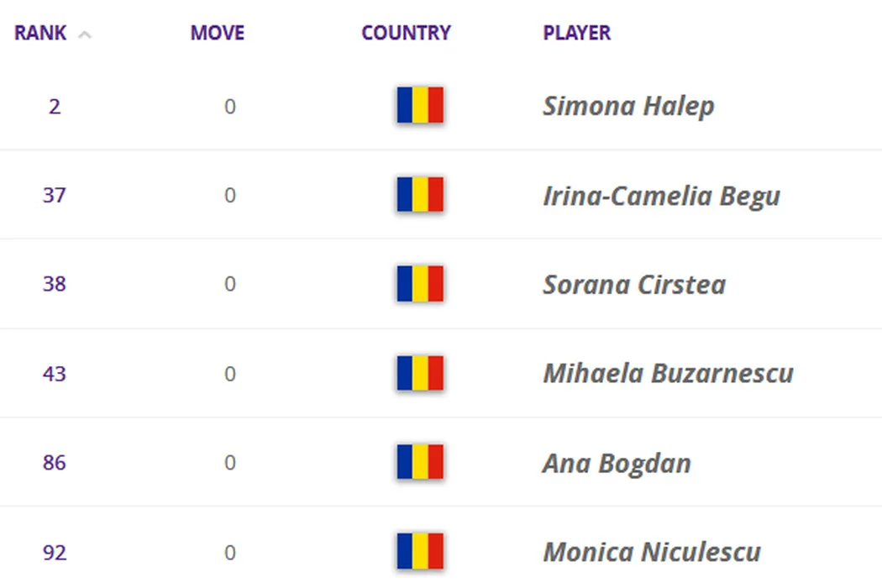Click Romania flag beside Mihaela Buzarnescu
Viewport: 882px width, 588px height.
coord(420,373)
